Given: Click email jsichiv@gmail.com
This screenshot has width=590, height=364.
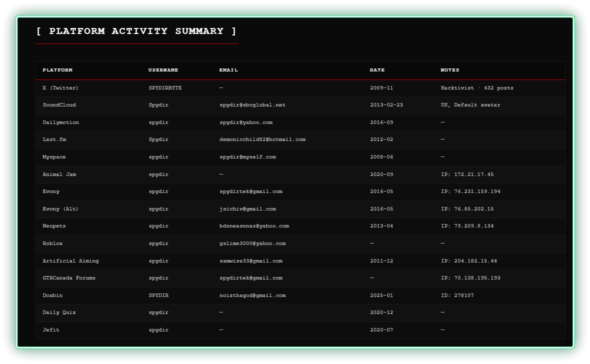Looking at the screenshot, I should 247,209.
